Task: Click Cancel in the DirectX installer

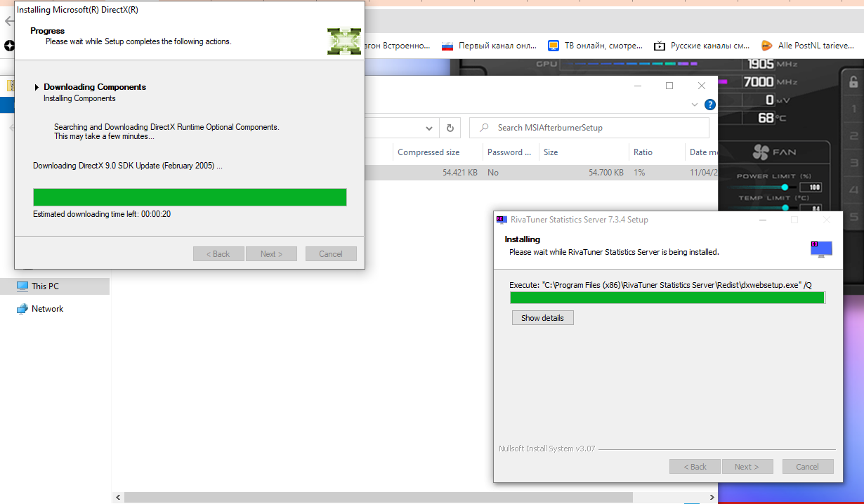Action: tap(331, 254)
